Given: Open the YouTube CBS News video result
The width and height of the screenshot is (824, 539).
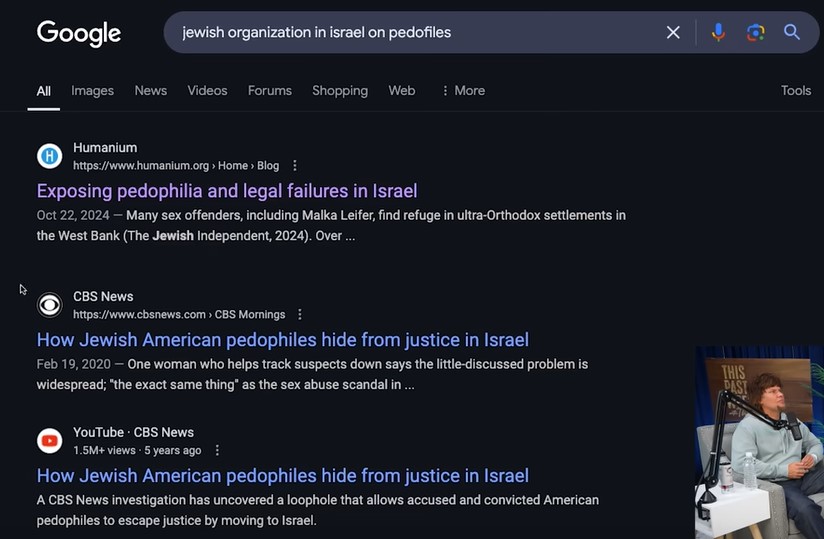Looking at the screenshot, I should point(283,476).
